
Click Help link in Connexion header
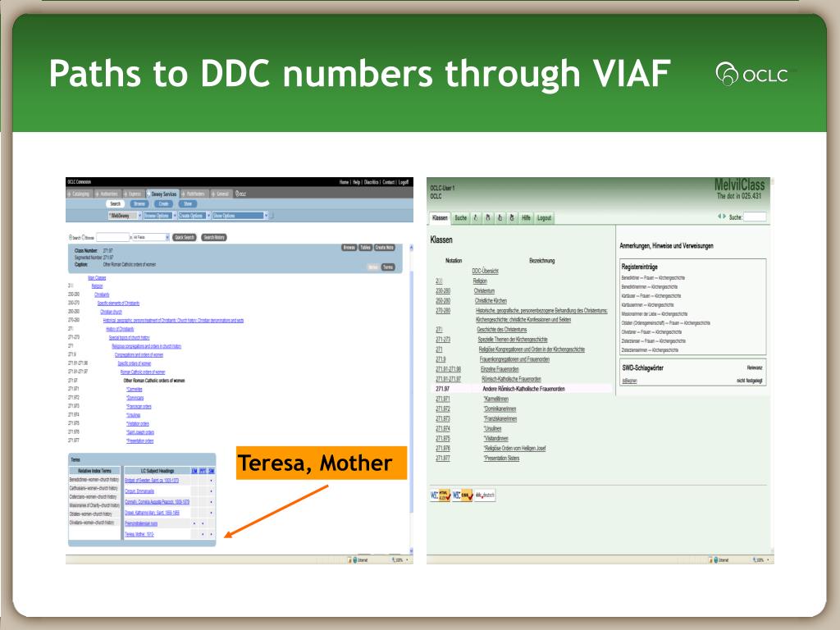pyautogui.click(x=356, y=182)
